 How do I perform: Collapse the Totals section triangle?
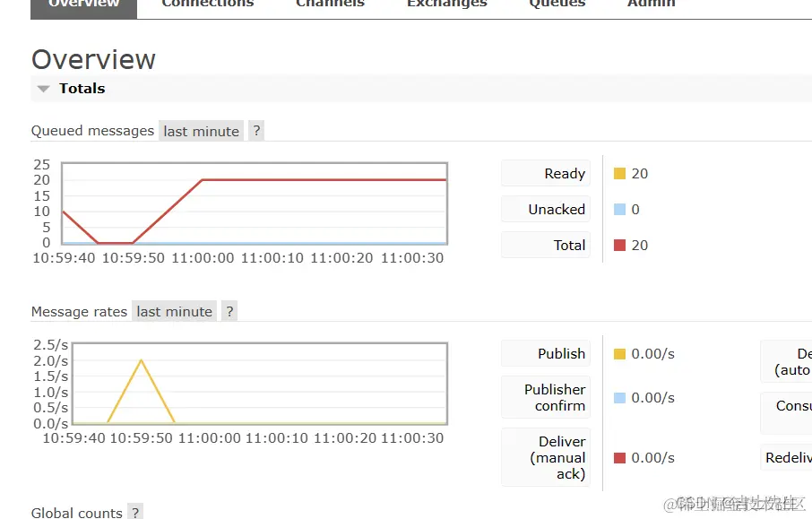coord(44,89)
